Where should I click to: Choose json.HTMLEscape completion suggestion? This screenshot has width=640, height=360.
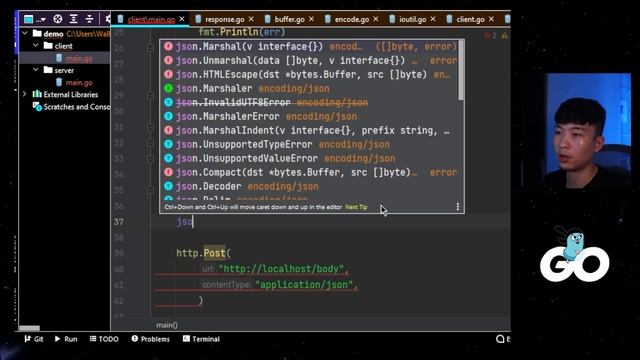pos(309,74)
